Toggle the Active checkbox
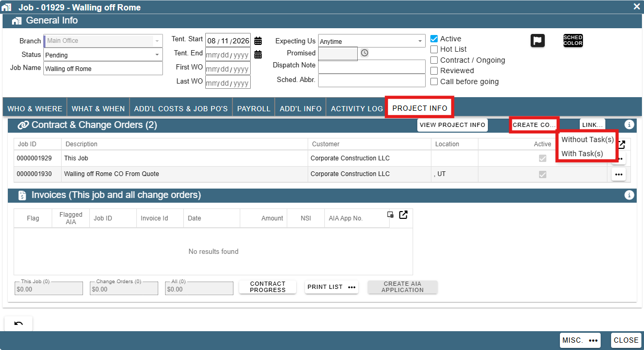Screen dimensions: 644x350 [434, 39]
